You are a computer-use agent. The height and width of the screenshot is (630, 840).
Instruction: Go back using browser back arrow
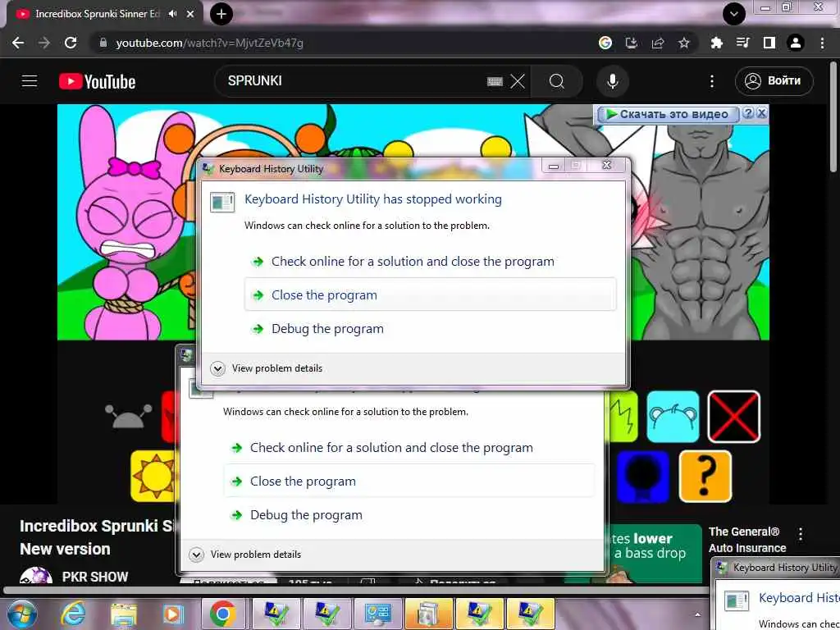pos(18,43)
